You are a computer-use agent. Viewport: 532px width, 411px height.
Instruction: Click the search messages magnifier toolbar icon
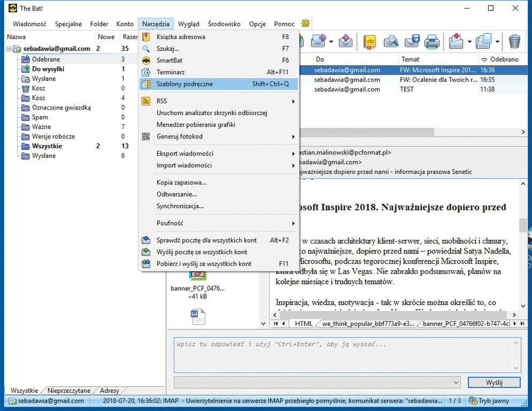tap(391, 41)
